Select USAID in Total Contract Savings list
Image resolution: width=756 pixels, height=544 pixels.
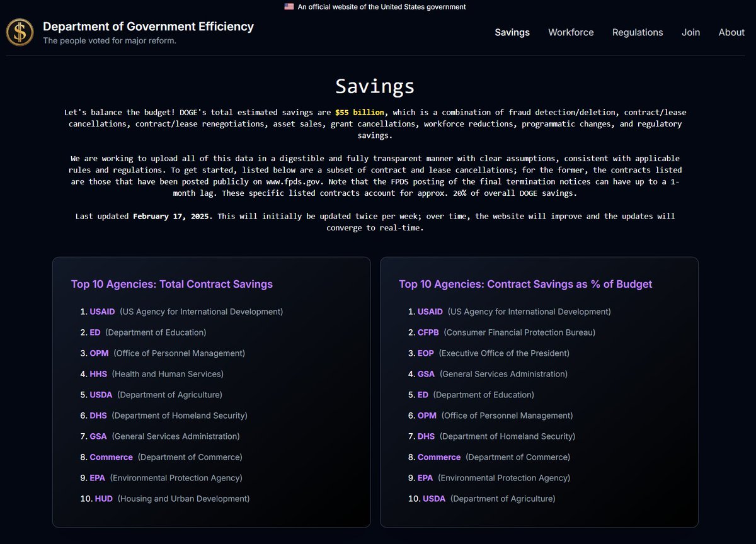coord(103,312)
